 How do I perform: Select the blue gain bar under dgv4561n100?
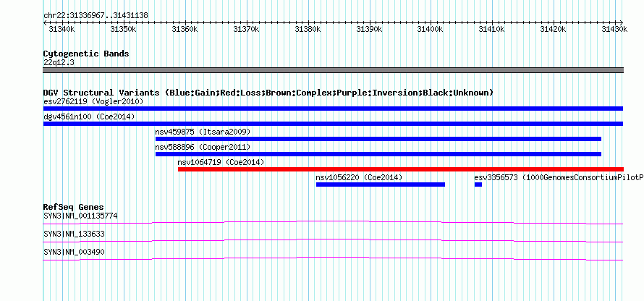tap(333, 124)
